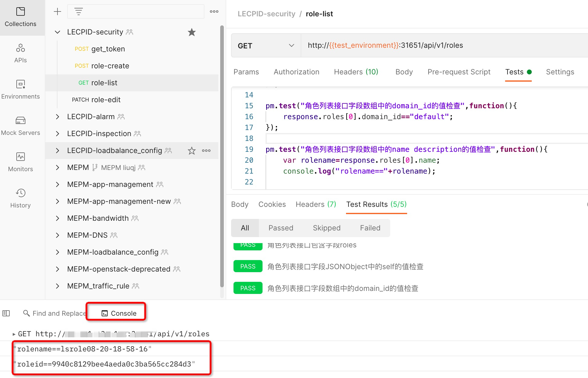The width and height of the screenshot is (588, 378).
Task: Open the Collections sidebar section
Action: pyautogui.click(x=21, y=18)
